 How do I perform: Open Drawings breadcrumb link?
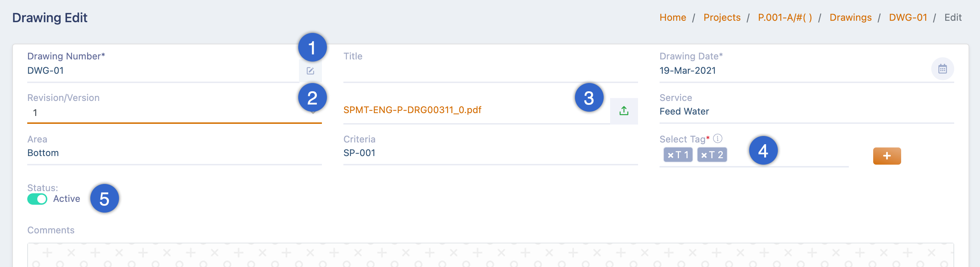click(x=850, y=18)
